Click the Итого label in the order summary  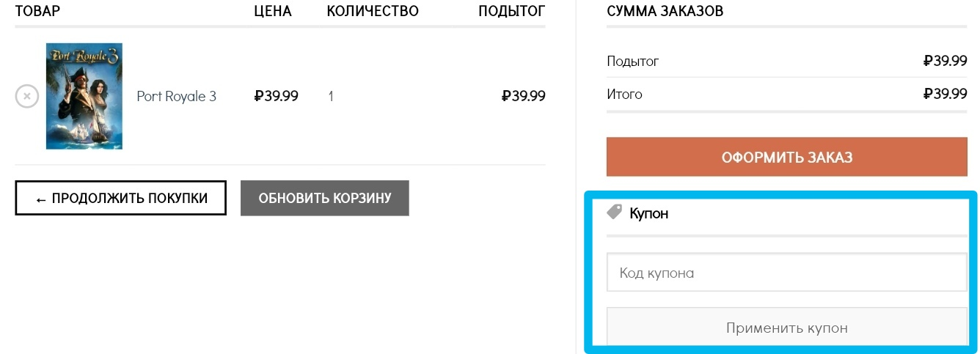point(625,94)
